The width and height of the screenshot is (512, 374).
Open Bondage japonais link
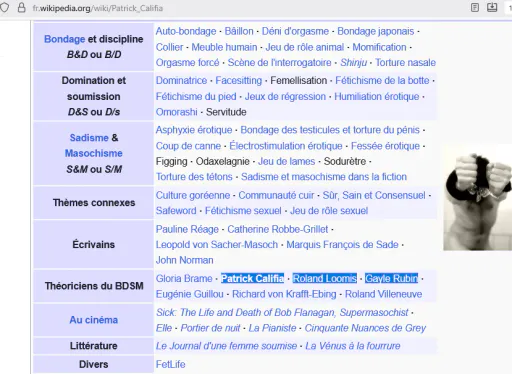376,31
